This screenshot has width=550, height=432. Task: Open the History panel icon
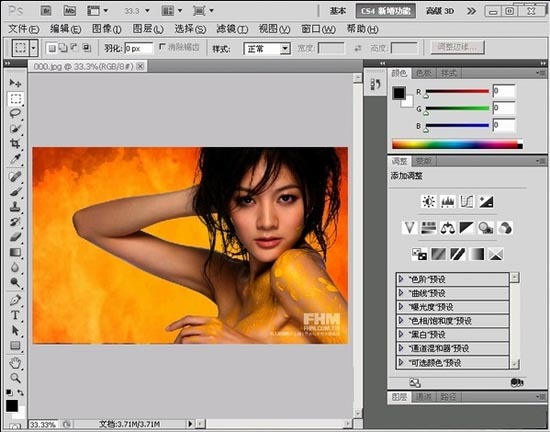[x=375, y=84]
